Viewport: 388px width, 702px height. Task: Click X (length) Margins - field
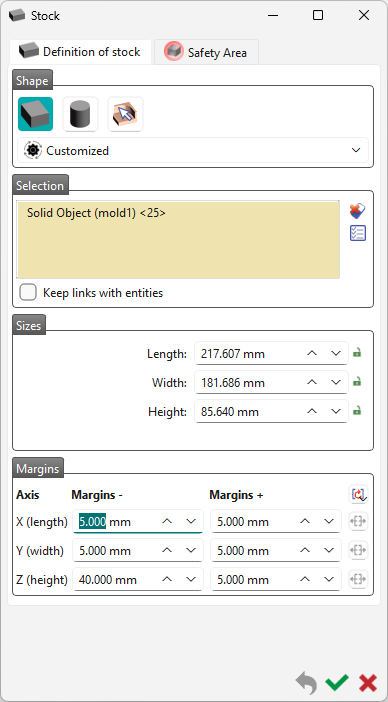pos(138,522)
